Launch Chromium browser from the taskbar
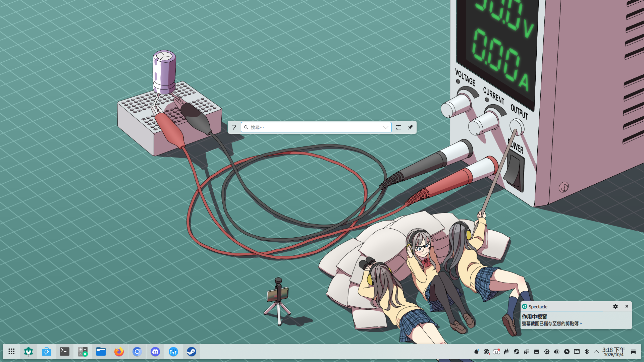 tap(137, 352)
